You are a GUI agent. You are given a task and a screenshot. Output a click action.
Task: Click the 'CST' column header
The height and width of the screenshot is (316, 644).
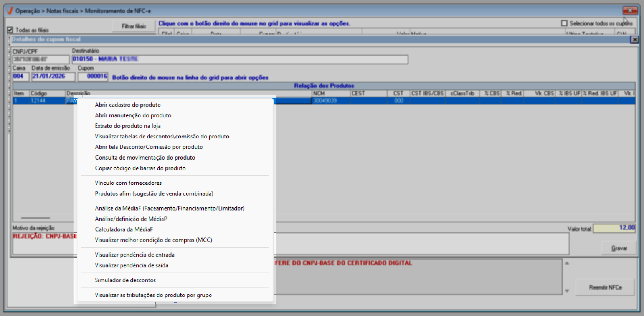point(399,94)
